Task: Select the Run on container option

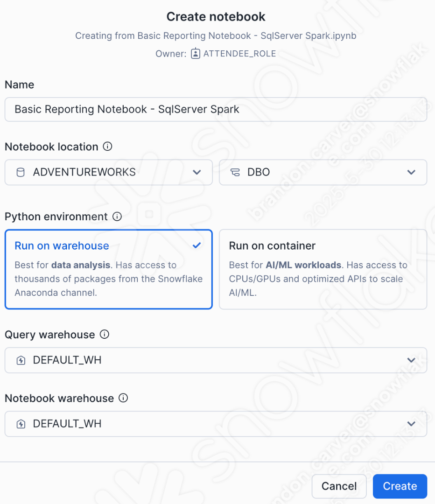Action: click(323, 269)
